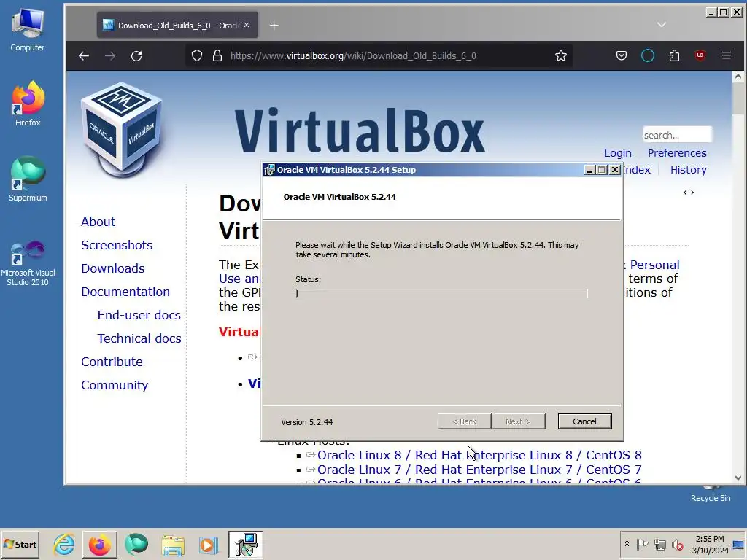Bookmark this page with star icon
The width and height of the screenshot is (747, 560).
click(561, 55)
